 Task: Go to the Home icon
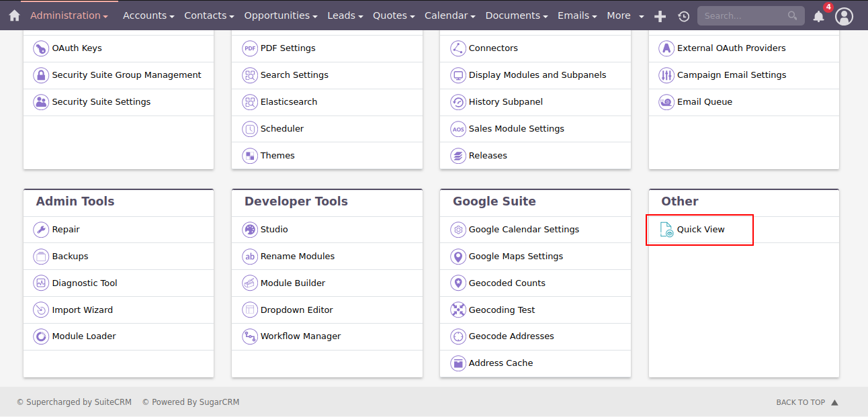pos(14,15)
